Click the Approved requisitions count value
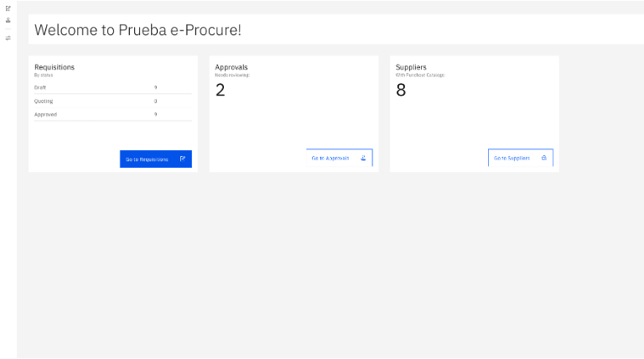The image size is (644, 359). (155, 114)
